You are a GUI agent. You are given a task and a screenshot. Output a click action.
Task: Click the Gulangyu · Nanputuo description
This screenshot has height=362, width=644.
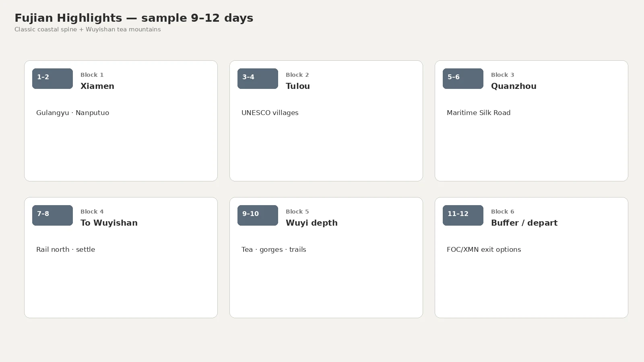[x=72, y=113]
